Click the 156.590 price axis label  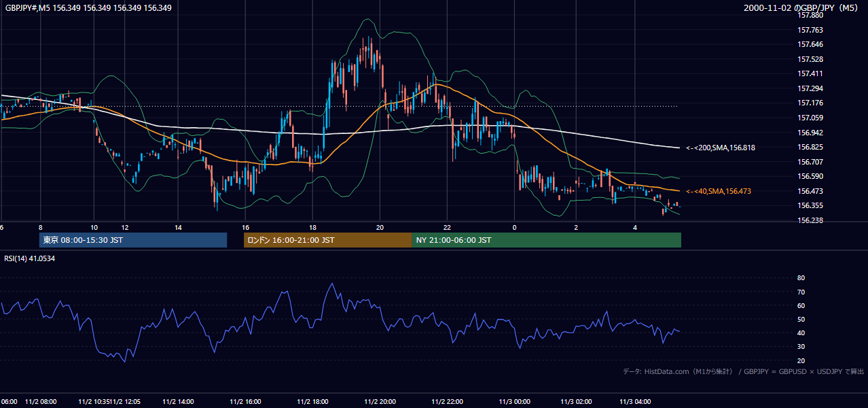click(810, 177)
